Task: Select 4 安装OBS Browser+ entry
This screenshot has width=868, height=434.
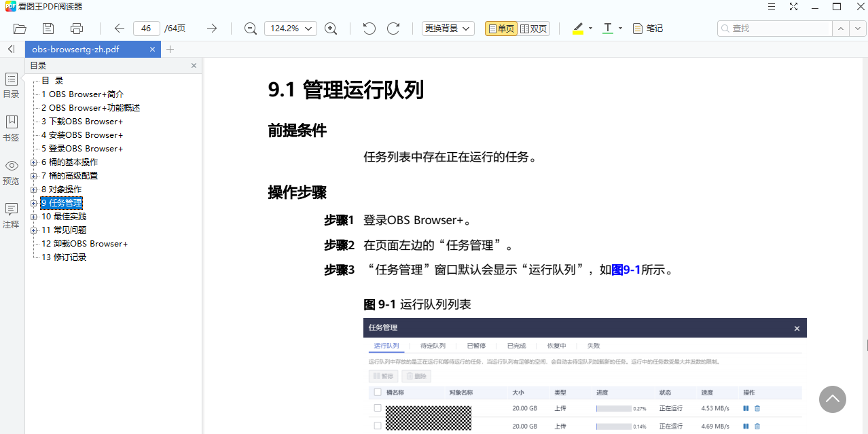Action: [82, 135]
